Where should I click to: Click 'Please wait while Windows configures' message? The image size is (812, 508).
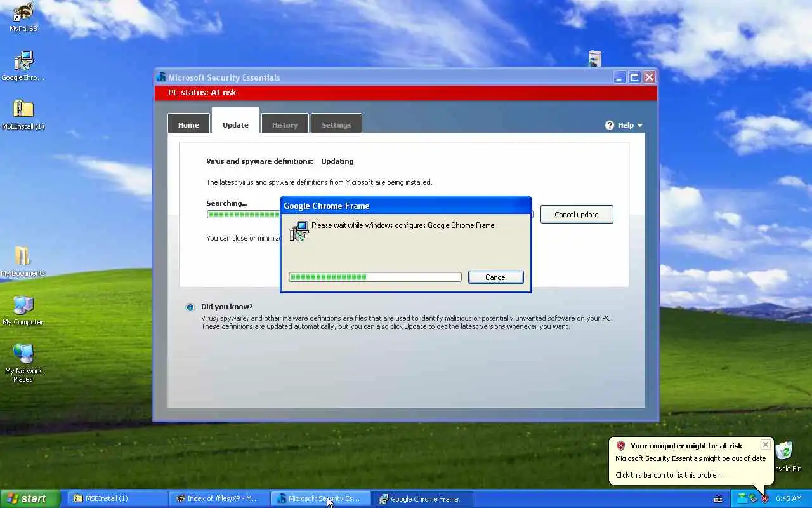(403, 225)
